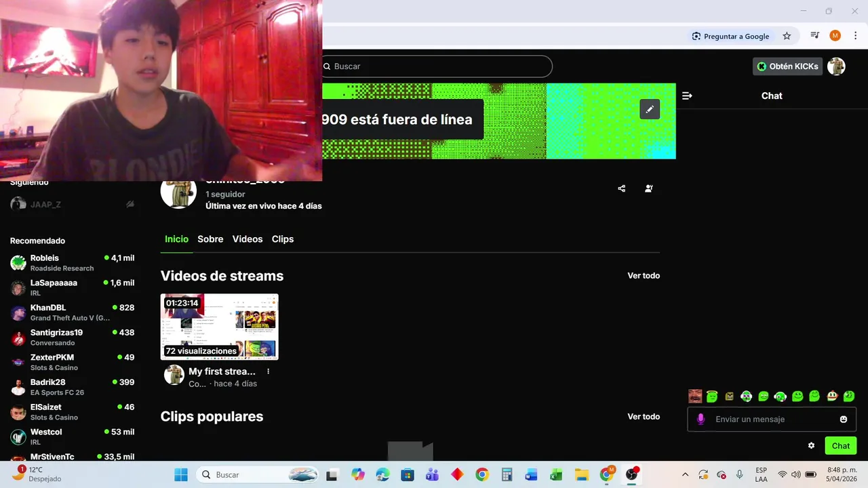Open the 01:23:14 stream video thumbnail
The height and width of the screenshot is (488, 868).
[x=220, y=327]
